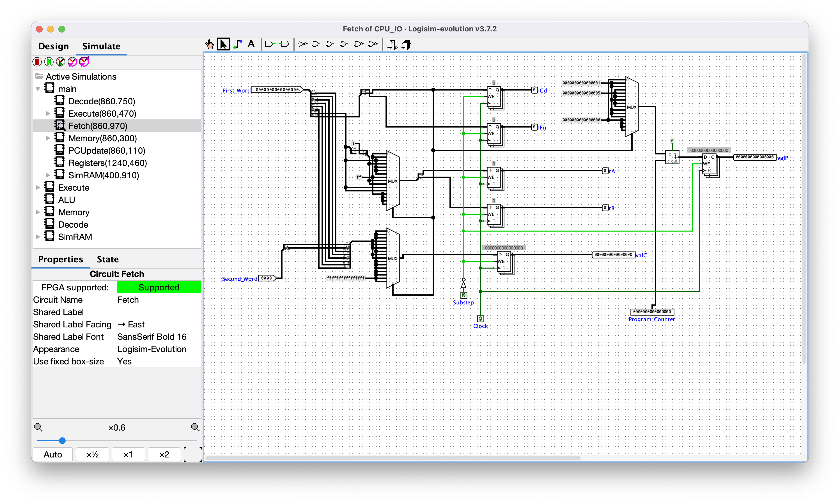Toggle the Substep input pin
840x504 pixels.
coord(463,295)
